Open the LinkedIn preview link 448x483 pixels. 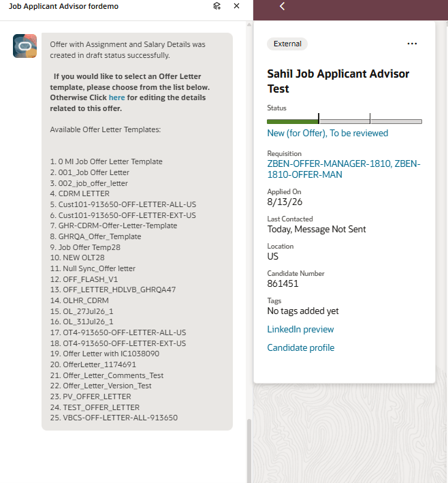[x=300, y=329]
